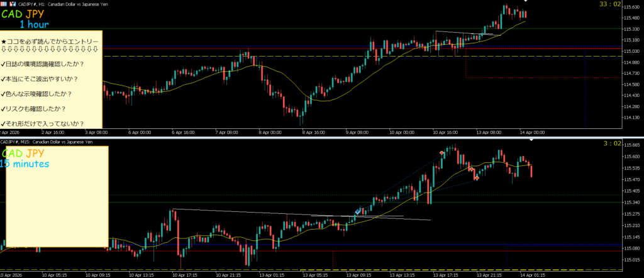Select the red trade marker at the M15 peak
The width and height of the screenshot is (644, 278).
pyautogui.click(x=442, y=153)
